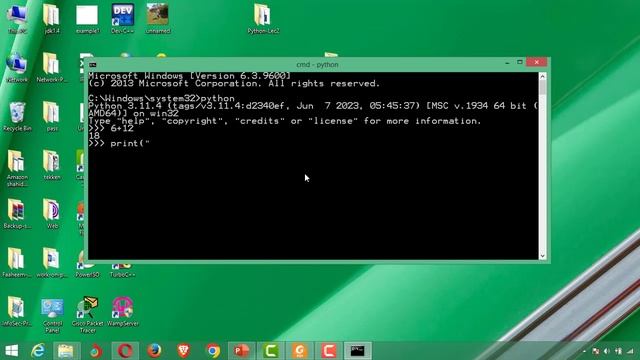Open Brave browser from the taskbar
Screen dimensions: 640x360
pyautogui.click(x=183, y=351)
